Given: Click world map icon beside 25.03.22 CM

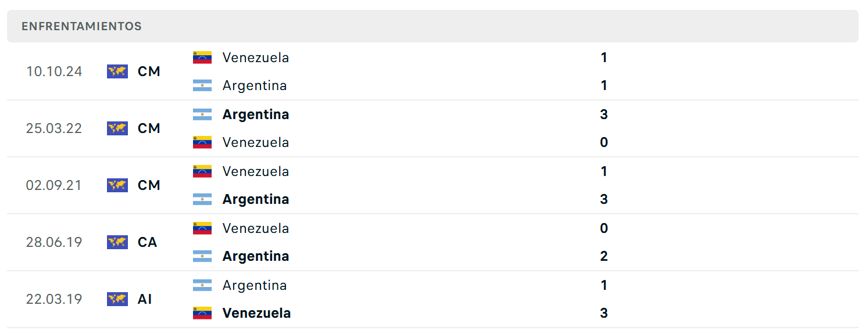Looking at the screenshot, I should [x=117, y=128].
